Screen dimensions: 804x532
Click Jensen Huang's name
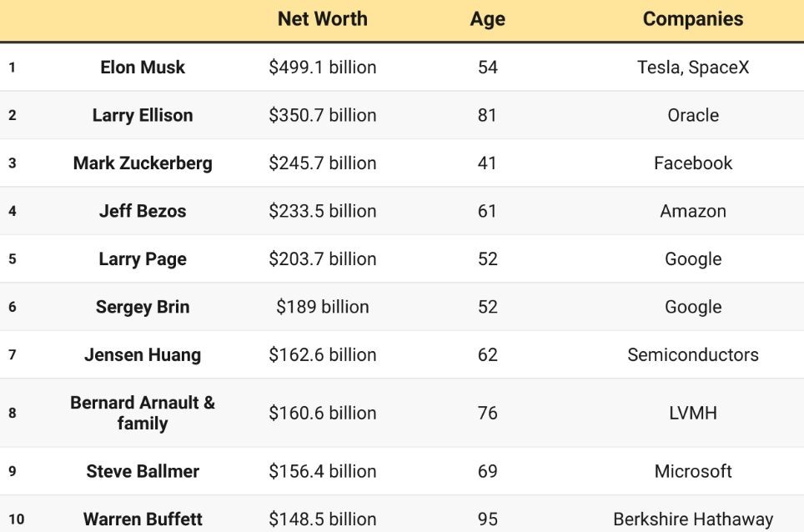[x=143, y=354]
